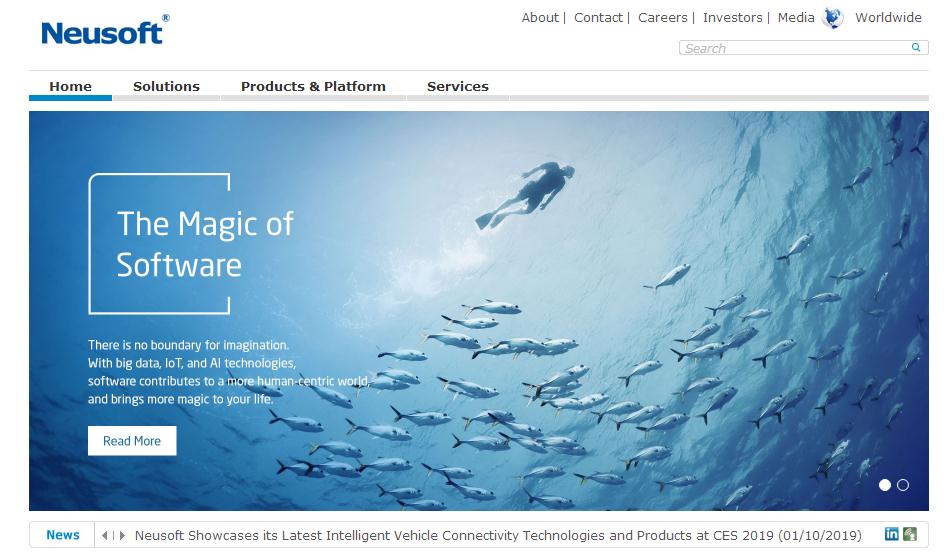Image resolution: width=950 pixels, height=554 pixels.
Task: Click the globe icon beside Worldwide
Action: [x=832, y=18]
